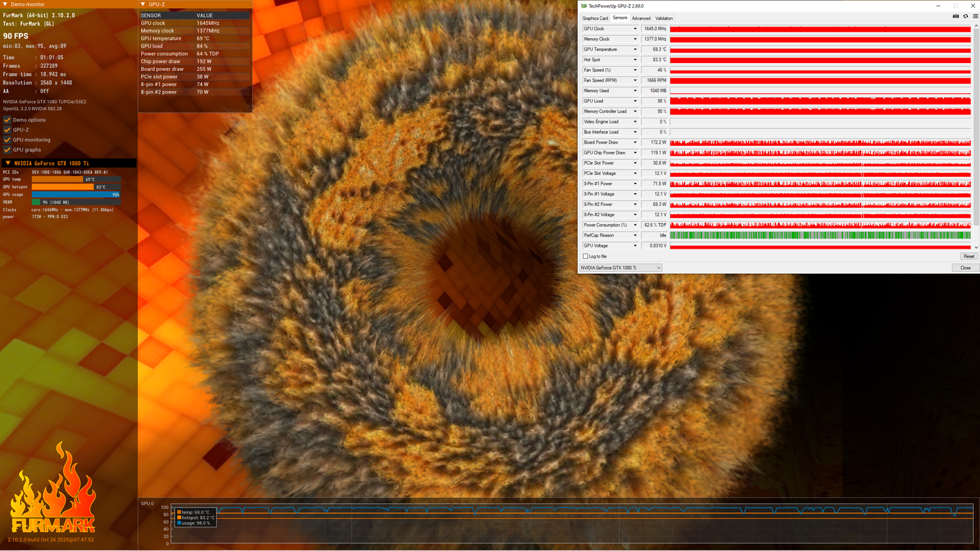This screenshot has height=551, width=980.
Task: Toggle the Demo options checkbox in FurMark
Action: [7, 120]
